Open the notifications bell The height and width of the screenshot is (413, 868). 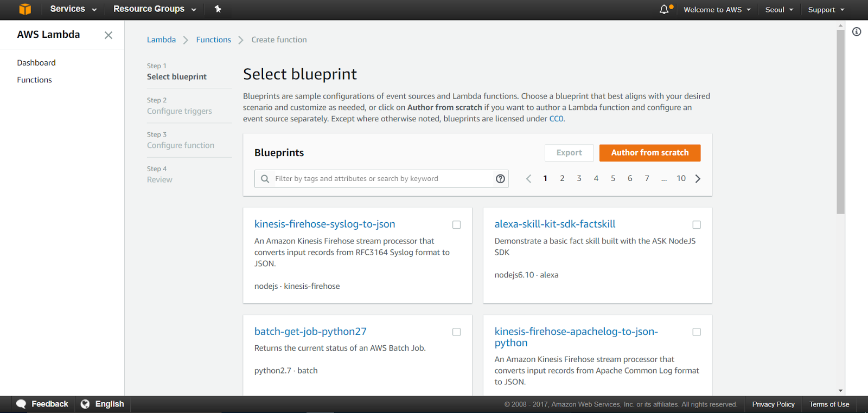click(664, 10)
